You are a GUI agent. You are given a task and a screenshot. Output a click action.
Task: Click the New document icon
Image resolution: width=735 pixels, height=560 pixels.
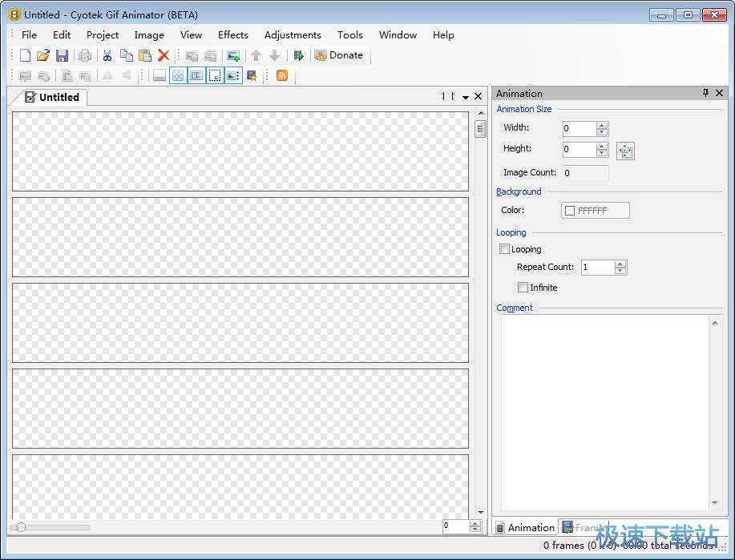click(x=25, y=55)
